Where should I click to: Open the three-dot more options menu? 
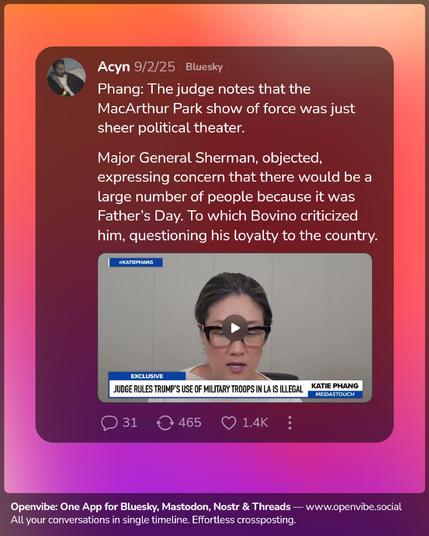pos(290,423)
